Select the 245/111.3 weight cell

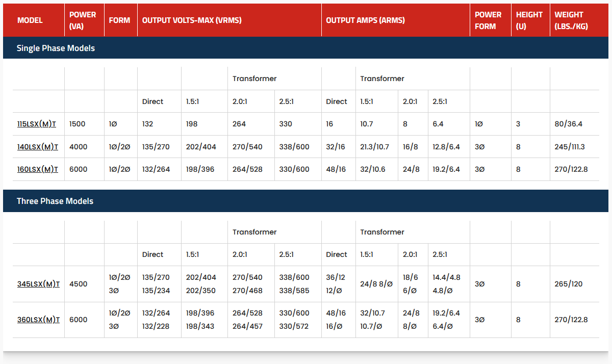[x=570, y=147]
